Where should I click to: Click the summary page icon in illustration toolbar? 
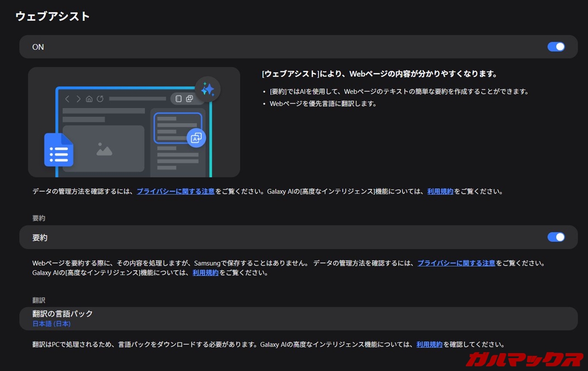pyautogui.click(x=179, y=99)
